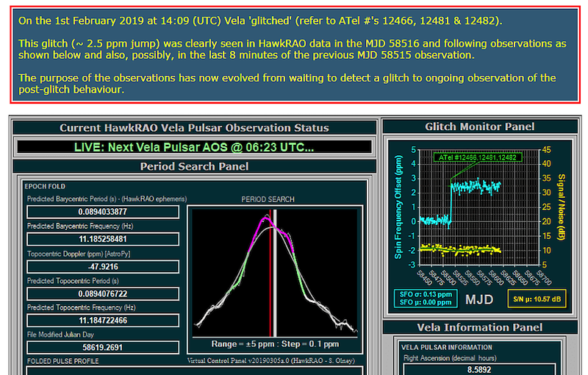Click the red-bordered glitch announcement notice
Image resolution: width=588 pixels, height=375 pixels.
[294, 55]
